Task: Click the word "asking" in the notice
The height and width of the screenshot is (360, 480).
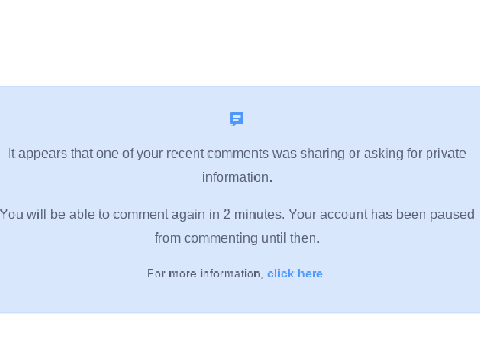Action: click(383, 153)
